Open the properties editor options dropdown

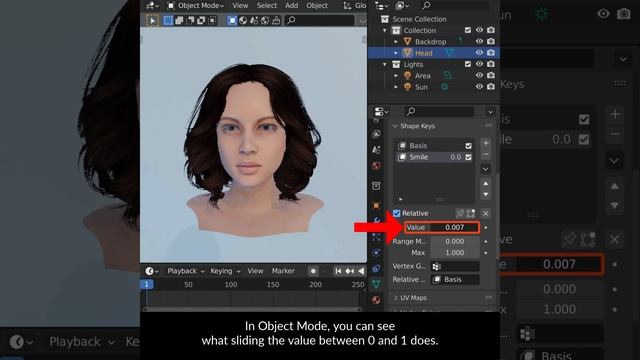point(490,111)
